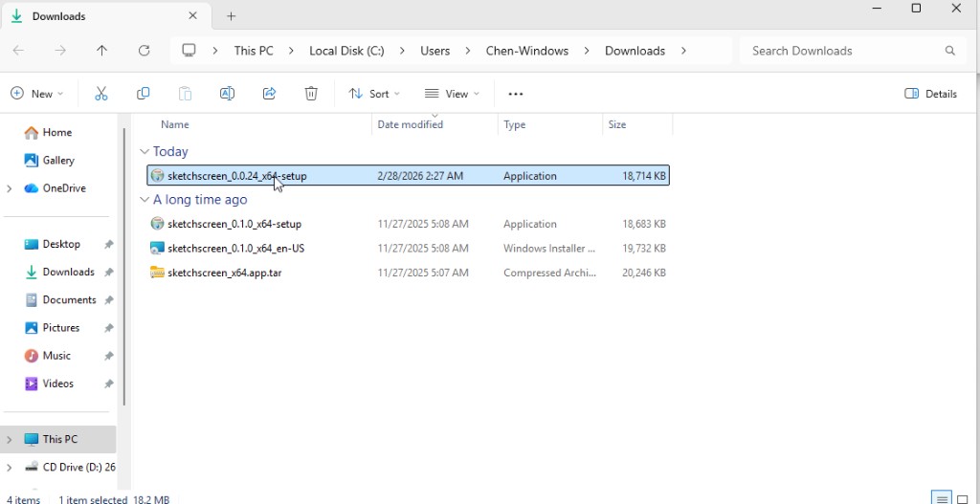Click the monitor icon in address bar

[189, 51]
